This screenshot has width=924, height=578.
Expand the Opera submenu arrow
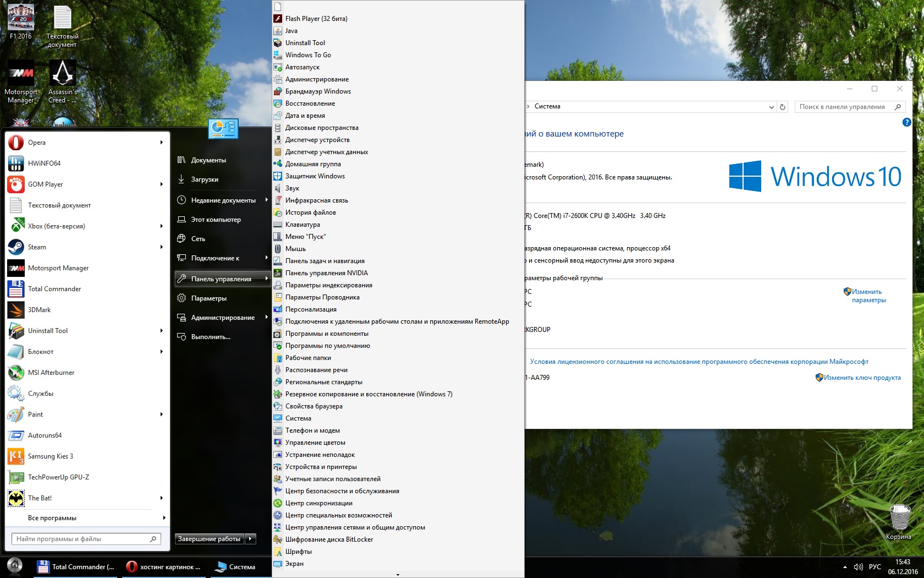click(162, 143)
